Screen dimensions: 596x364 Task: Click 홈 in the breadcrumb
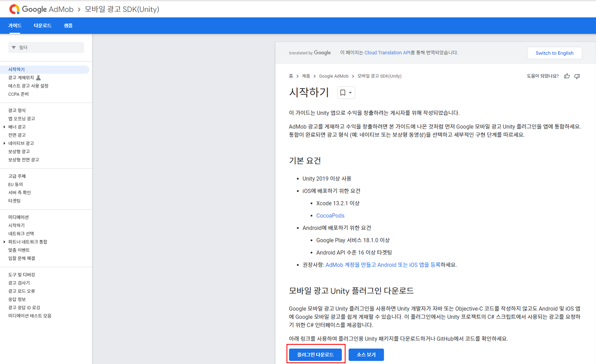point(291,76)
